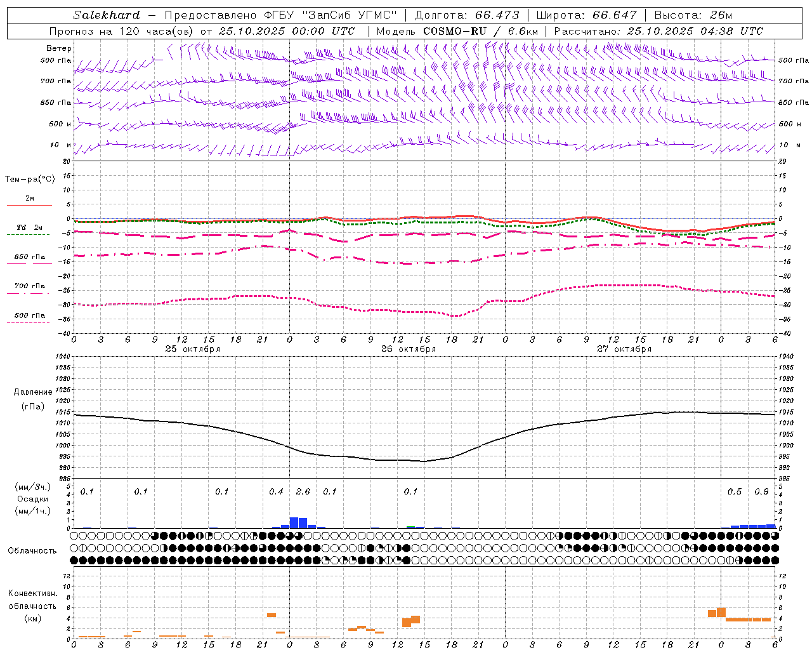Click the 2.6 precipitation total value

pos(303,492)
